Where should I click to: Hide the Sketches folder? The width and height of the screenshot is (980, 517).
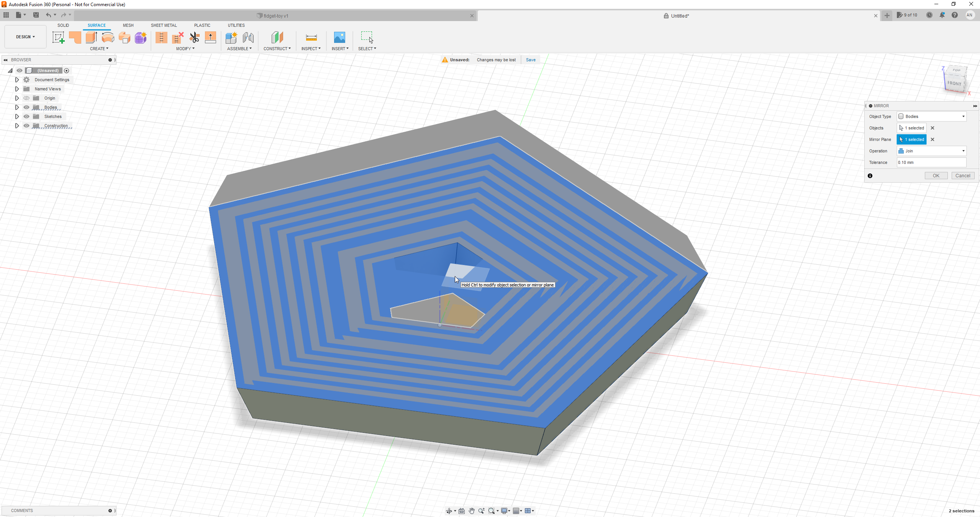(26, 116)
